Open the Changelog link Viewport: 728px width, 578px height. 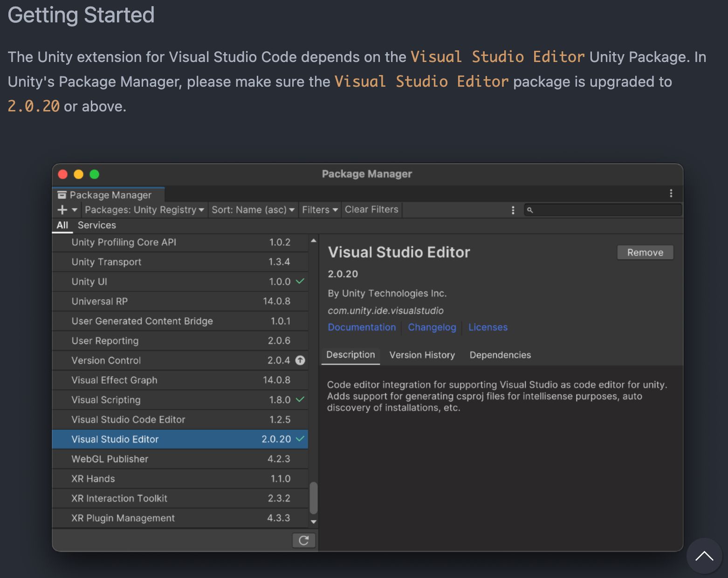pyautogui.click(x=432, y=327)
